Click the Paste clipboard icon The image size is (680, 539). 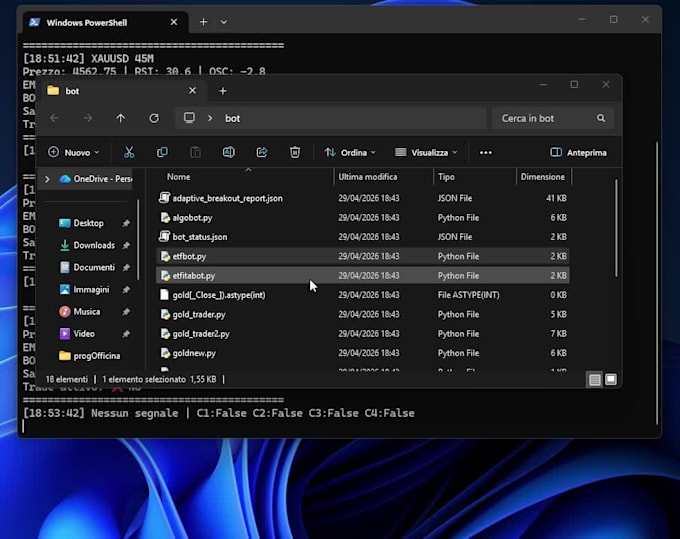click(x=196, y=152)
